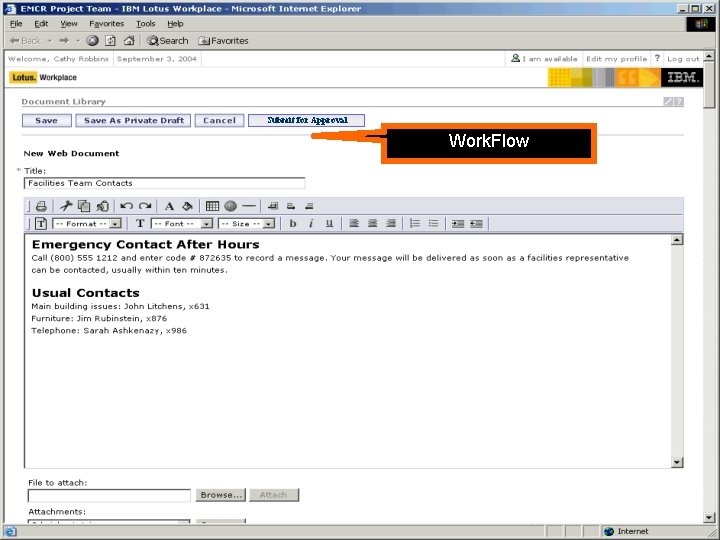The width and height of the screenshot is (720, 540).
Task: Click Submit for Approval button
Action: pos(307,120)
